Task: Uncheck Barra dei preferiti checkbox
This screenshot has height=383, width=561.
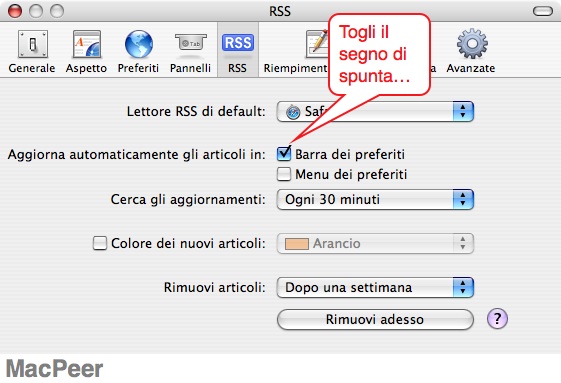Action: [x=284, y=154]
